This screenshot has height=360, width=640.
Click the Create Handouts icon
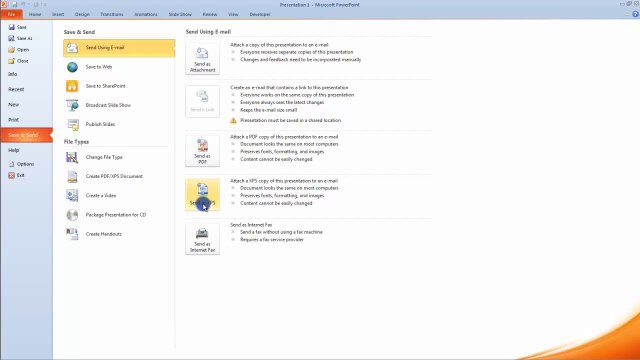[72, 234]
